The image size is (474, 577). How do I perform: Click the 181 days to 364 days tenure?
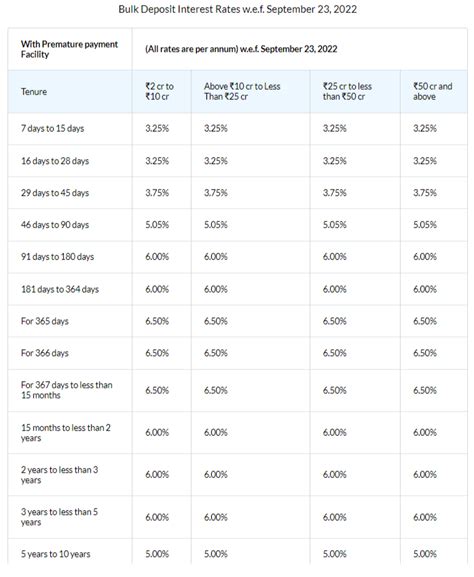click(60, 289)
